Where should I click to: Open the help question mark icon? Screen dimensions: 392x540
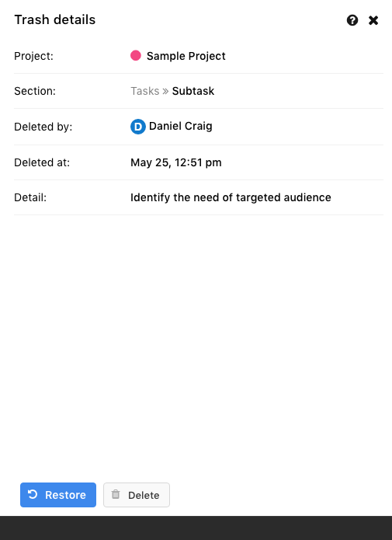352,20
